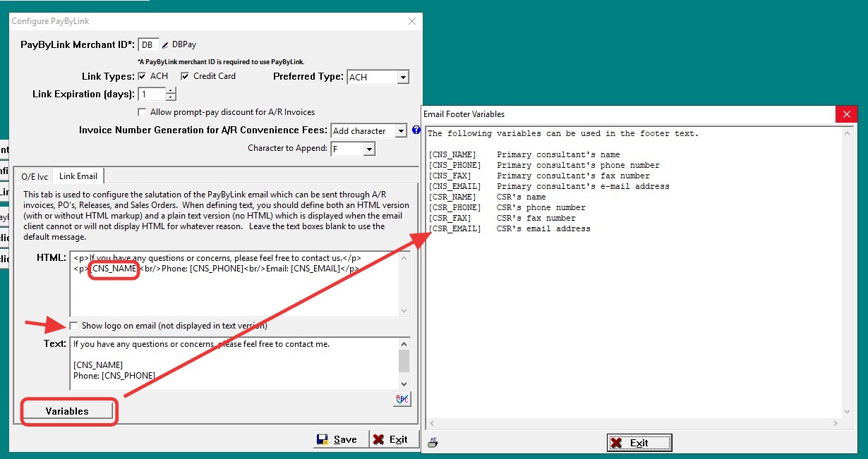Click inside the plain Text box
The image size is (868, 459).
tap(234, 363)
